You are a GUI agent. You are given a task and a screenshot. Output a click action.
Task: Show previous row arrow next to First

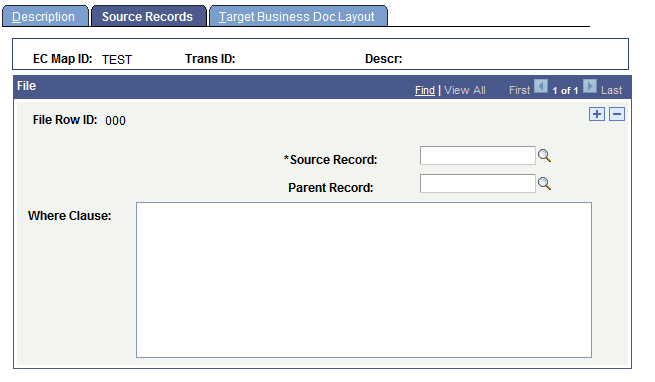click(x=541, y=87)
